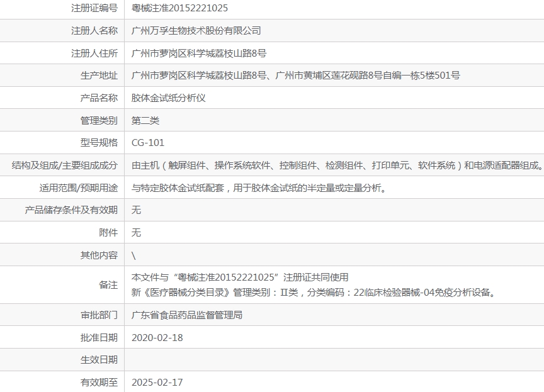Select 无 in storage conditions row
This screenshot has width=544, height=392.
[x=136, y=210]
